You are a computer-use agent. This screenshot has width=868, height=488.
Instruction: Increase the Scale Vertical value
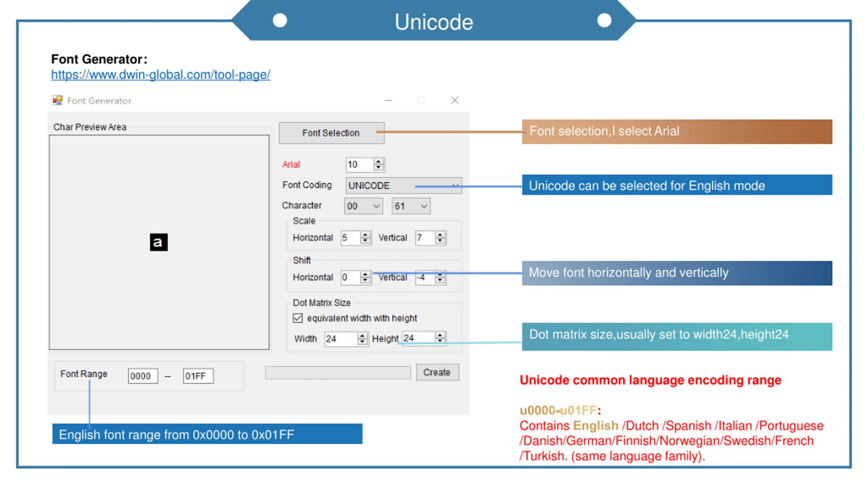(440, 235)
